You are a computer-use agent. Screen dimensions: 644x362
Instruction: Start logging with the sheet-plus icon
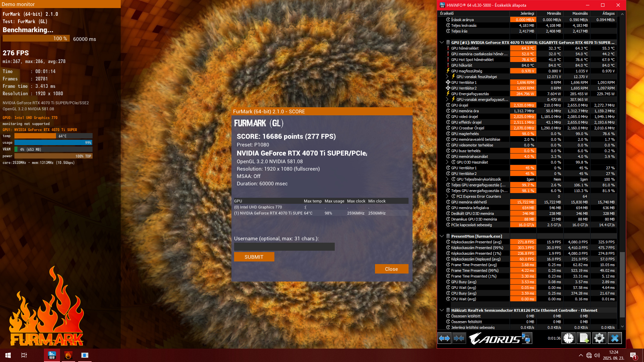pos(584,338)
